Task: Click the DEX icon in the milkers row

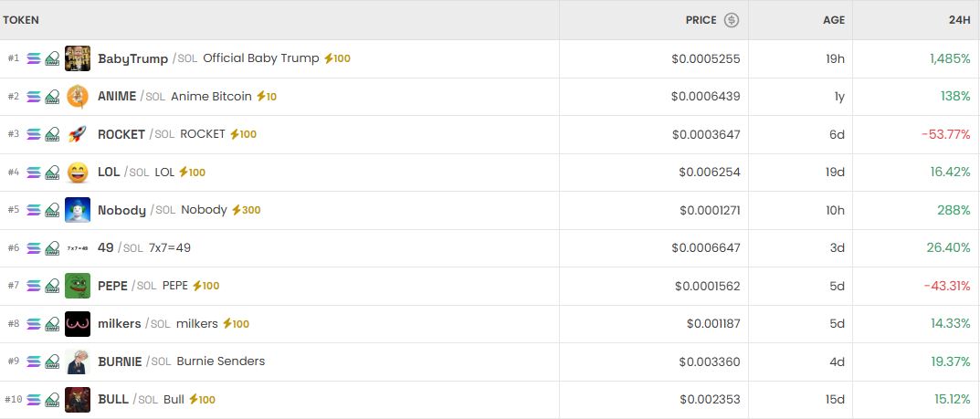Action: [x=52, y=323]
